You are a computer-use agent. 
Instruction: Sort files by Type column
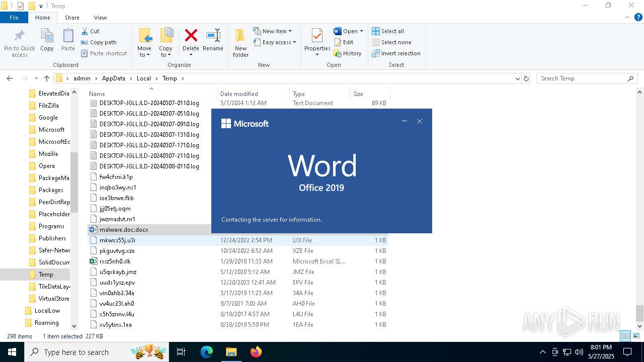tap(319, 94)
